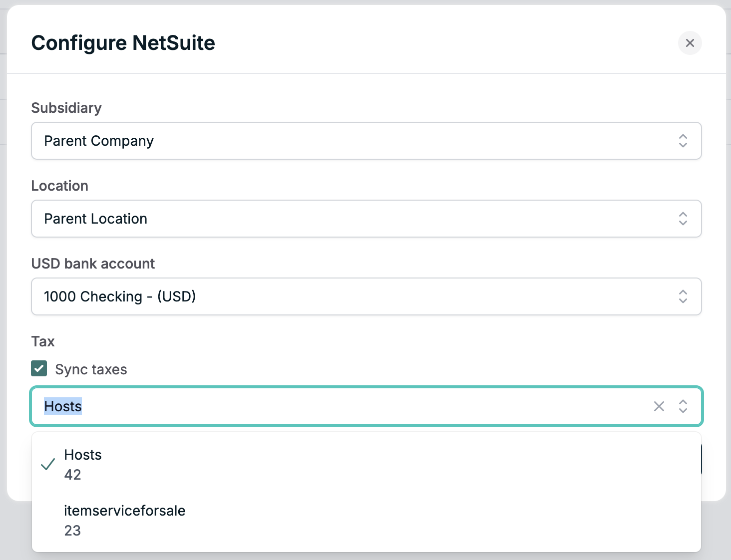Open the Subsidiary dropdown
Screen dimensions: 731x560
(x=366, y=141)
